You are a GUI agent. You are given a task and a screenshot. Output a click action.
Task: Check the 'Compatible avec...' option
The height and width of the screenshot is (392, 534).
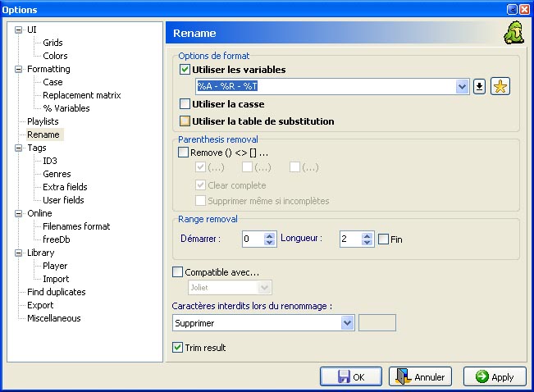pos(178,272)
